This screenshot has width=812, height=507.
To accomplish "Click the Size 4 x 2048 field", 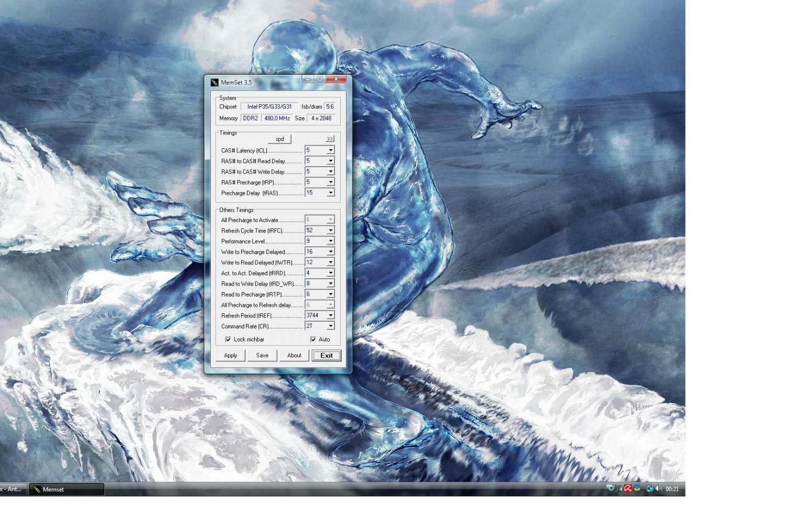I will click(321, 118).
